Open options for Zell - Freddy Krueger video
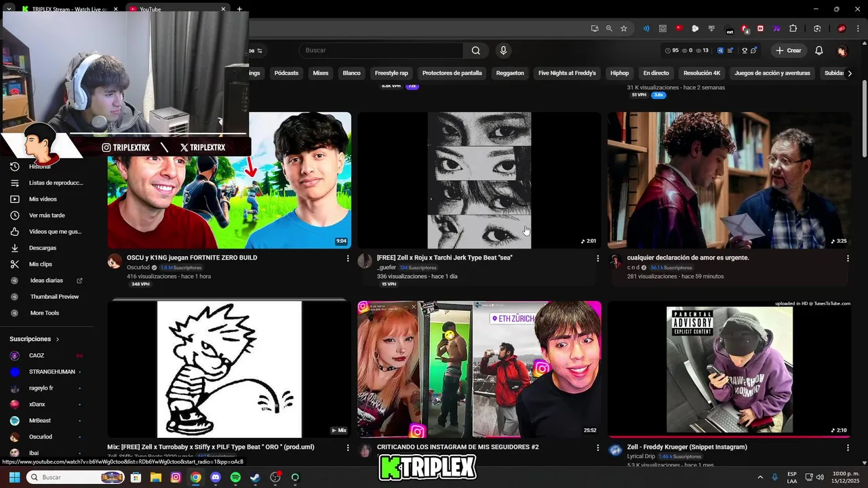The width and height of the screenshot is (868, 488). pyautogui.click(x=848, y=447)
